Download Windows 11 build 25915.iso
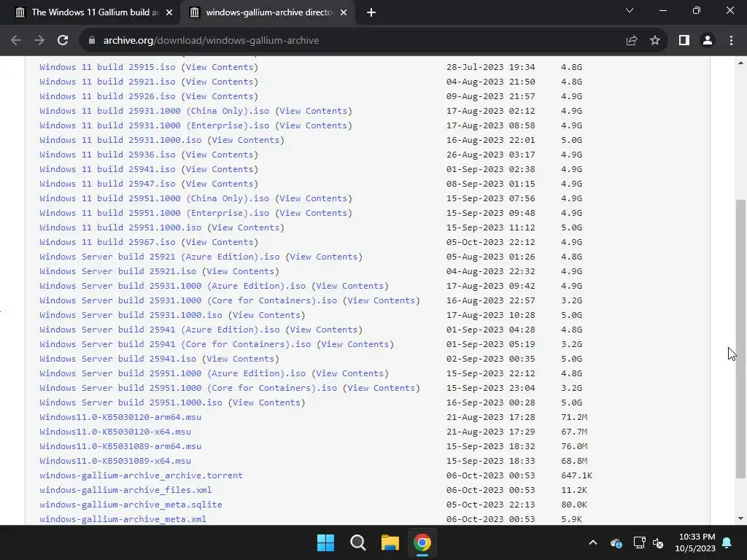This screenshot has width=747, height=560. tap(107, 67)
